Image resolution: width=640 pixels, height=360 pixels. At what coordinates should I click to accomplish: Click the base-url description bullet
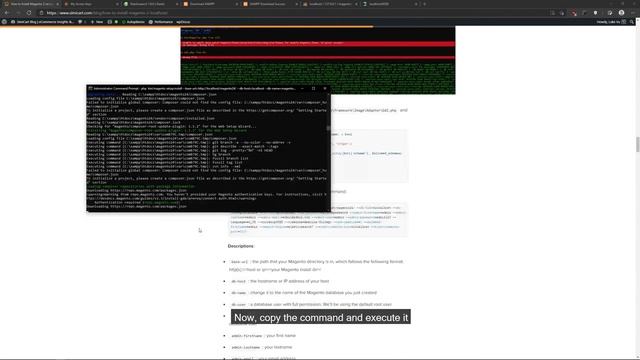(317, 266)
